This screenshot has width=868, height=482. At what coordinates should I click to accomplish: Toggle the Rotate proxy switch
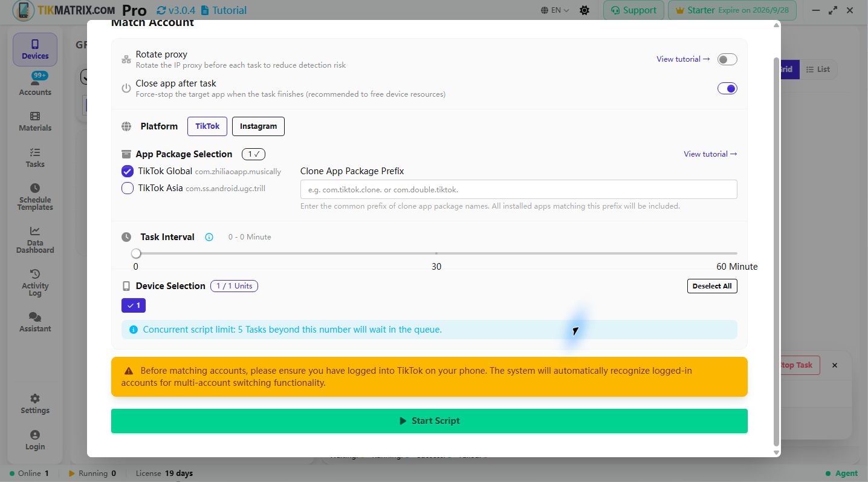pos(727,59)
